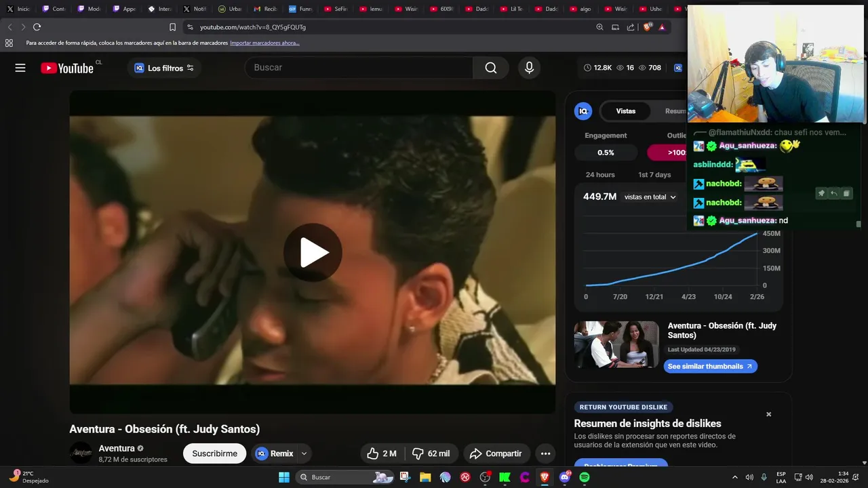Select the 24 hours range

point(600,175)
